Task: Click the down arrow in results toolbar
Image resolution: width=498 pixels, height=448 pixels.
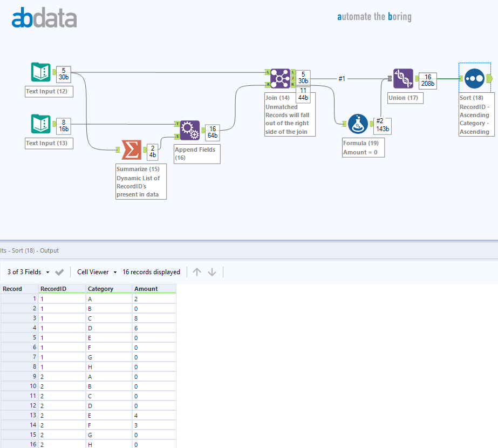Action: (x=212, y=272)
